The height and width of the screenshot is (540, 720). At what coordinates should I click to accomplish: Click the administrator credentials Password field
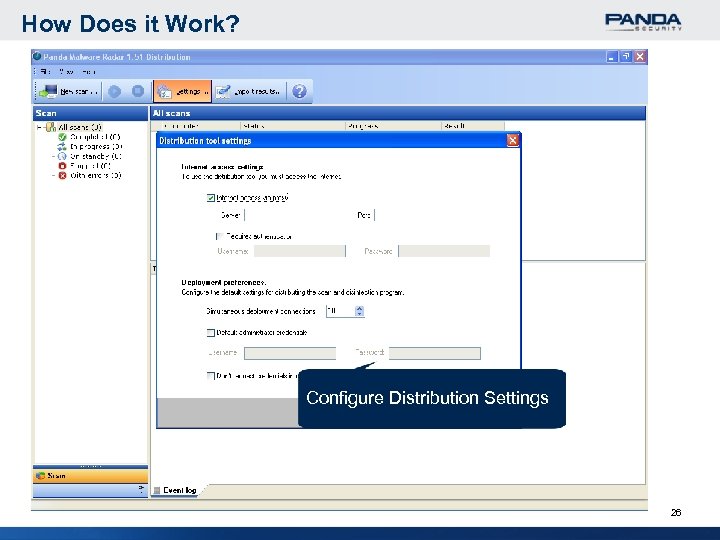(435, 353)
